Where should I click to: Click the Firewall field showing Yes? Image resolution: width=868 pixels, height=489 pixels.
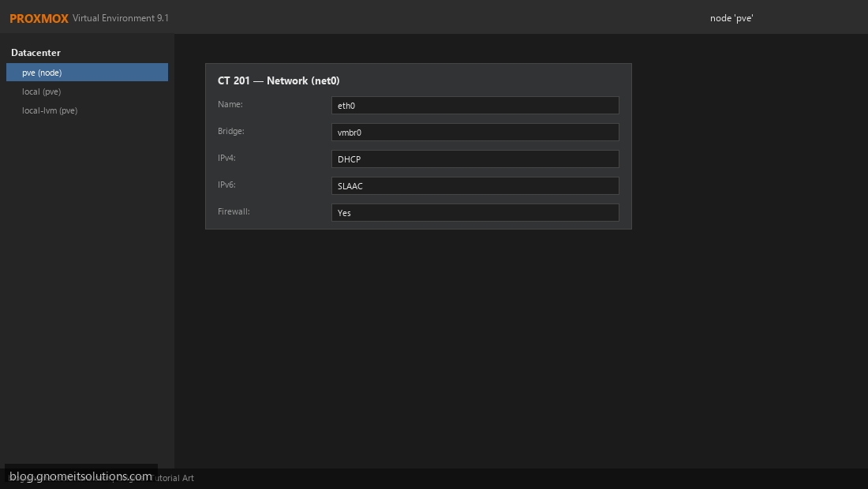click(x=475, y=212)
